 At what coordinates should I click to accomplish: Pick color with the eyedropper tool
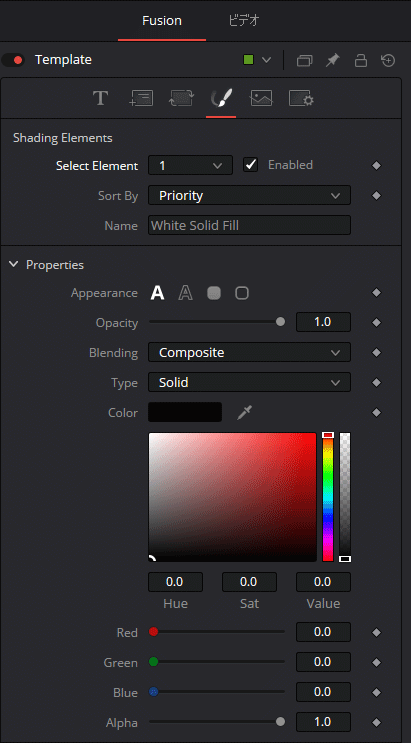tap(244, 413)
